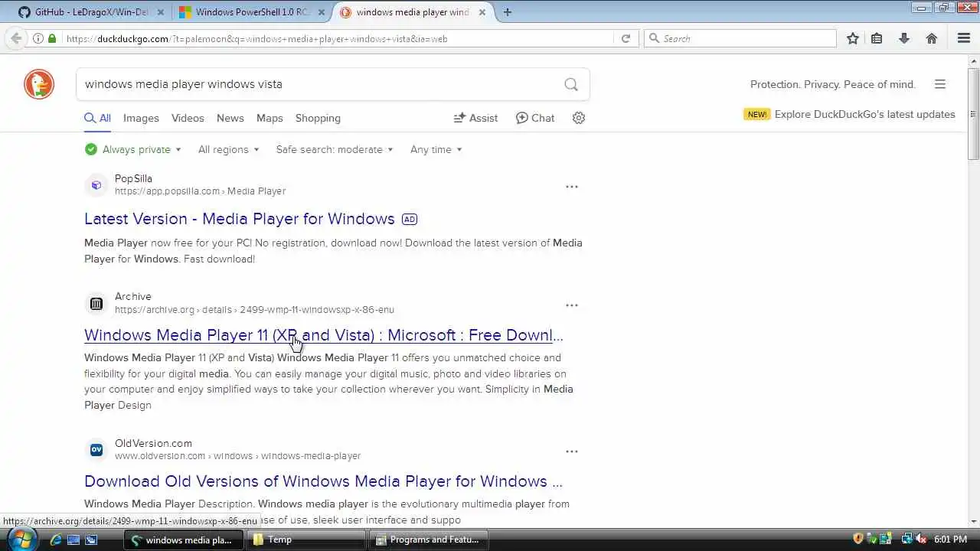Viewport: 980px width, 551px height.
Task: Click the app.popsilla.com result URL breadcrumb
Action: click(200, 191)
